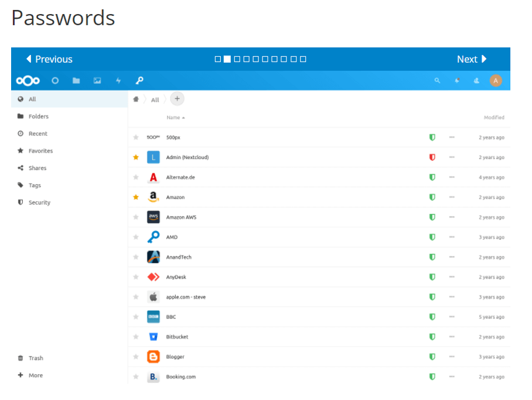Open the actions menu for BBC
The image size is (532, 400).
click(451, 317)
